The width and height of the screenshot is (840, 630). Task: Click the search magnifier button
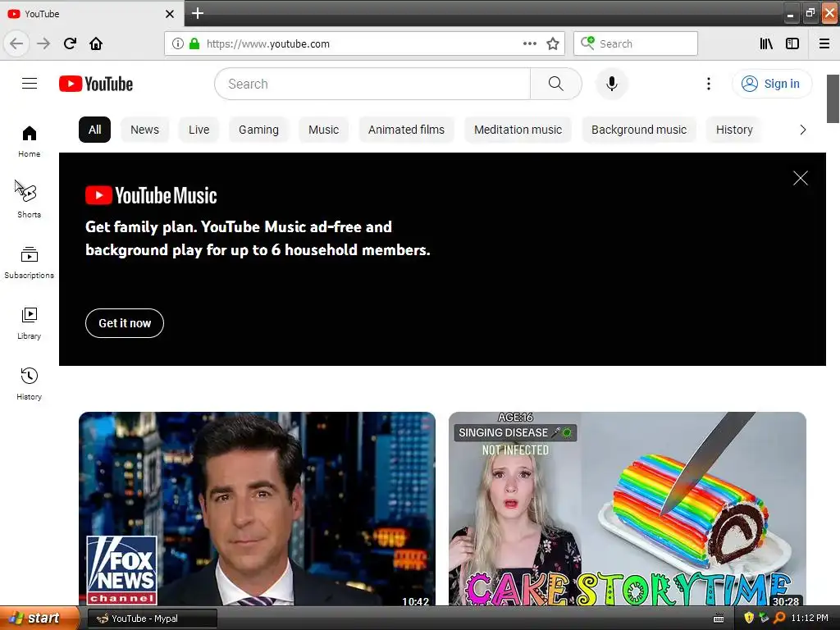(x=555, y=84)
